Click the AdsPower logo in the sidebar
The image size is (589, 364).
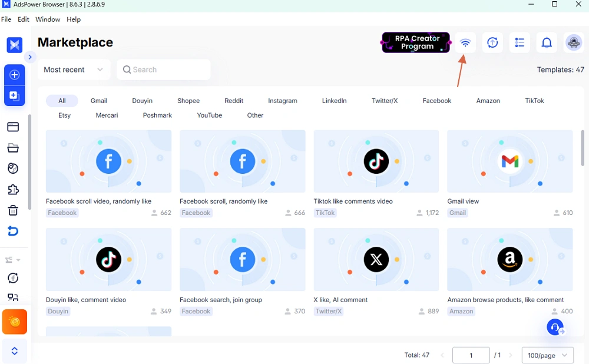tap(15, 45)
